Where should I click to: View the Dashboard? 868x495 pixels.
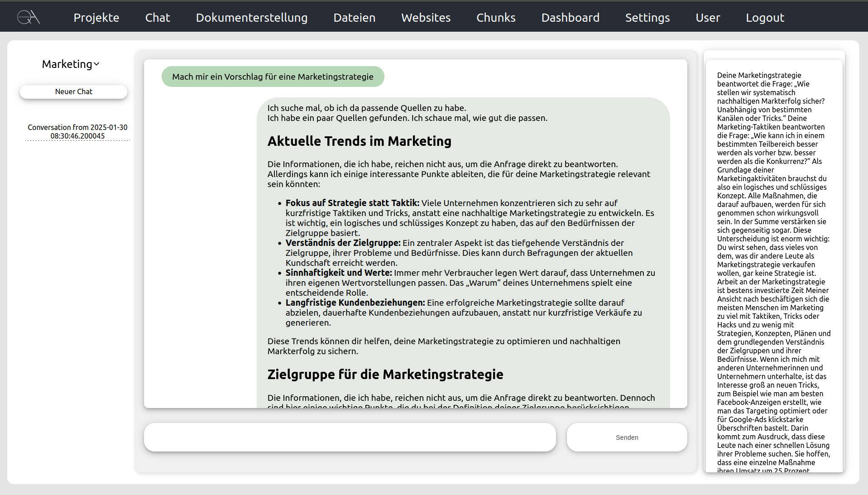coord(570,18)
